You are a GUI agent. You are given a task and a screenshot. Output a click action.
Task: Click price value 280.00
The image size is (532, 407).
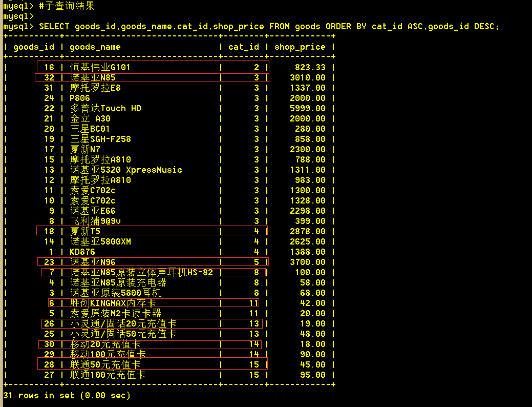coord(310,129)
